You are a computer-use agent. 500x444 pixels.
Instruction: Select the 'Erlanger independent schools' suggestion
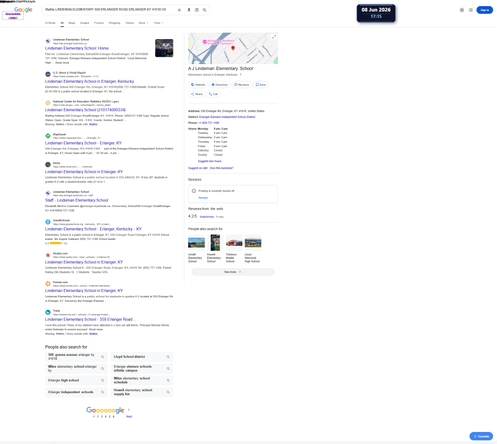[x=76, y=392]
